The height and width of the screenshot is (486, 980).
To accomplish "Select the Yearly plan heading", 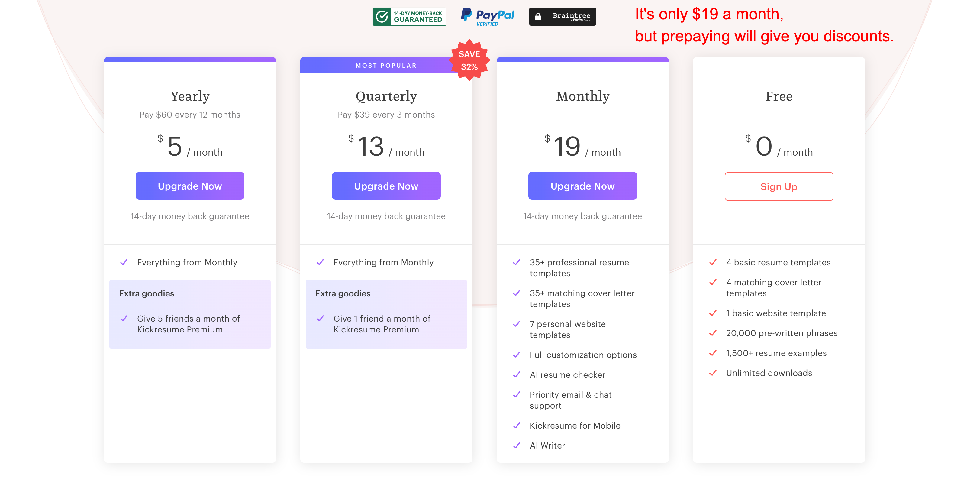I will click(x=190, y=96).
